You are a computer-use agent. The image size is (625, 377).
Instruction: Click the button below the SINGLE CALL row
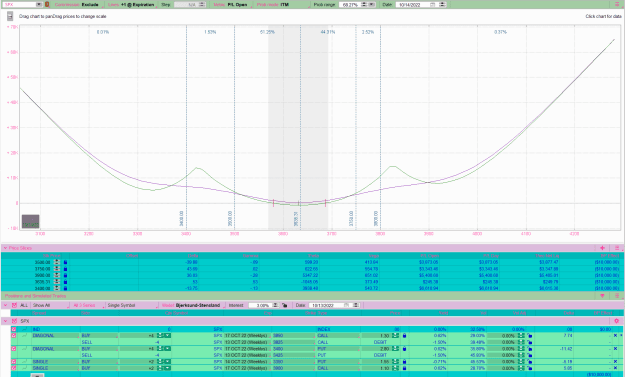tap(37, 375)
